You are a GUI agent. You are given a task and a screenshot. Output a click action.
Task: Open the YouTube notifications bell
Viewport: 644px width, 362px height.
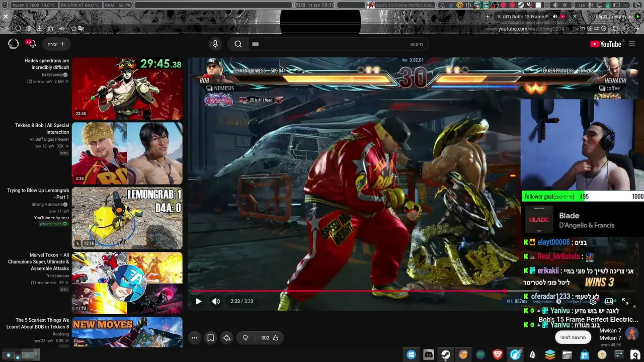click(x=31, y=44)
